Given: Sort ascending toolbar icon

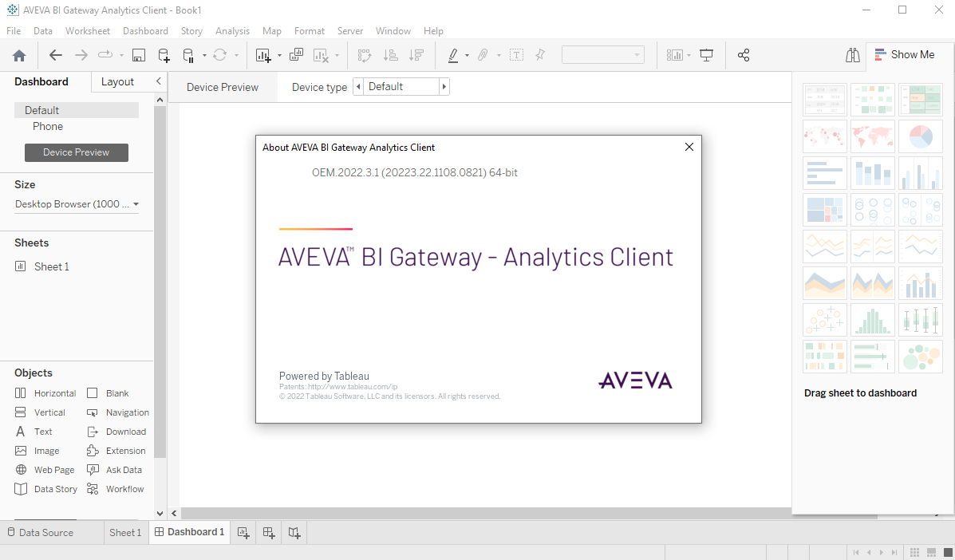Looking at the screenshot, I should pyautogui.click(x=390, y=55).
